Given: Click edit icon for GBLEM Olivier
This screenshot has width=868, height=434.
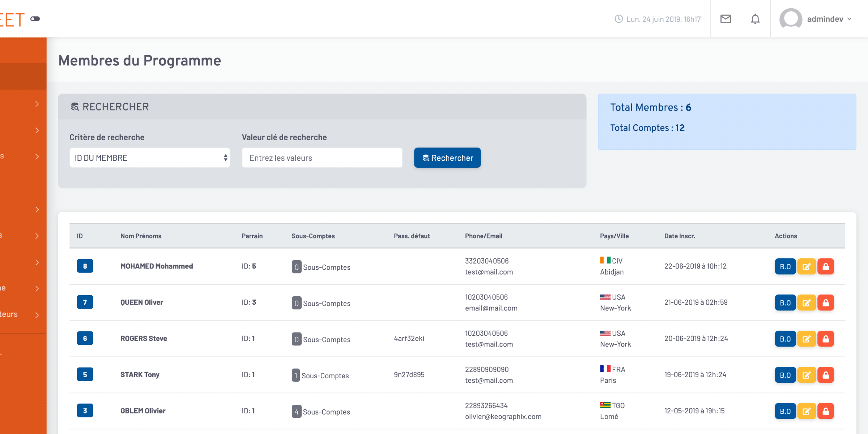Looking at the screenshot, I should point(806,411).
